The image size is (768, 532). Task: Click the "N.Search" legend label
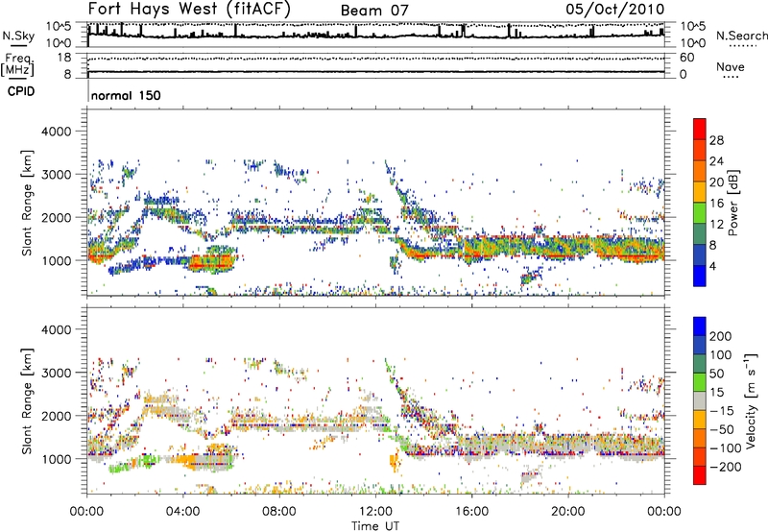(x=741, y=36)
